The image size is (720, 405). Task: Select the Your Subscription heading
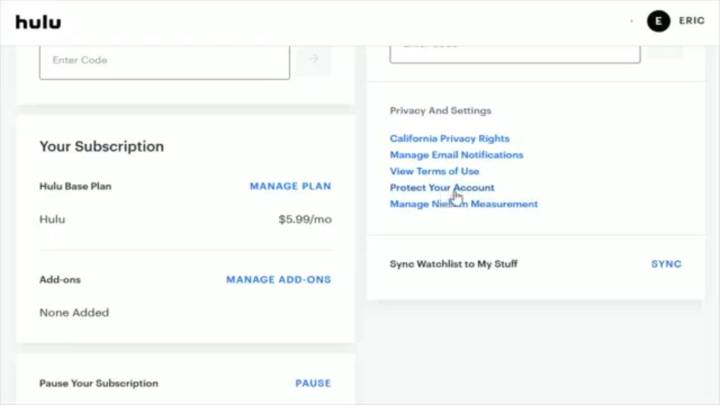point(101,146)
